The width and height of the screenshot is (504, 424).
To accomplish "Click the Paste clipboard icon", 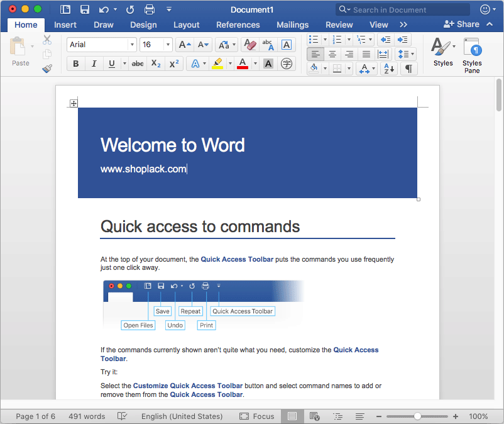I will [x=18, y=47].
